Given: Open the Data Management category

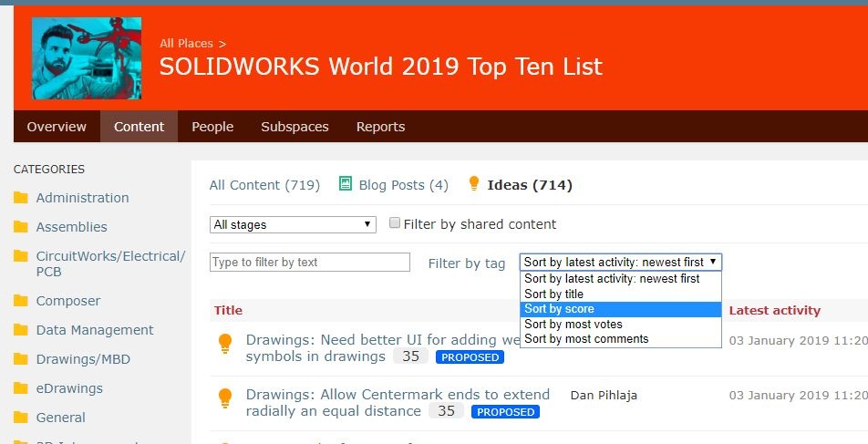Looking at the screenshot, I should point(95,330).
